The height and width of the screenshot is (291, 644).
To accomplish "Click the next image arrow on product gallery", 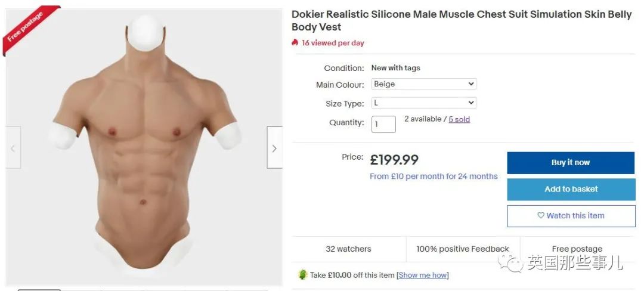I will coord(274,148).
